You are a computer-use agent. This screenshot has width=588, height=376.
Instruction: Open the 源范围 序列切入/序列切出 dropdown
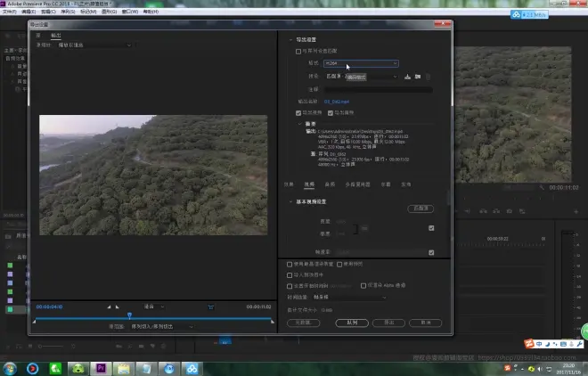pos(161,327)
